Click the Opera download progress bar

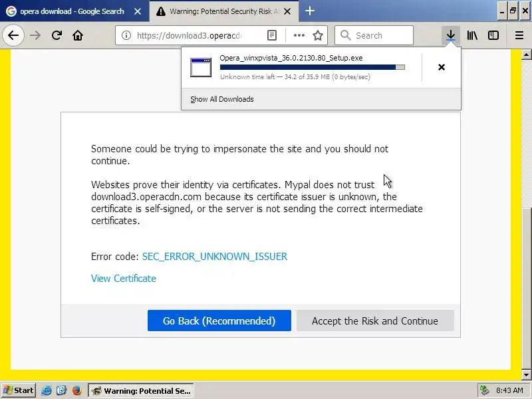click(312, 67)
